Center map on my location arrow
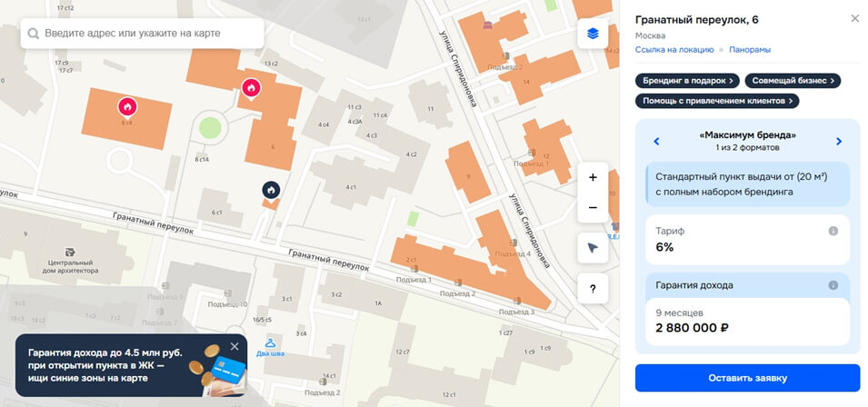Viewport: 868px width, 407px height. [x=593, y=248]
